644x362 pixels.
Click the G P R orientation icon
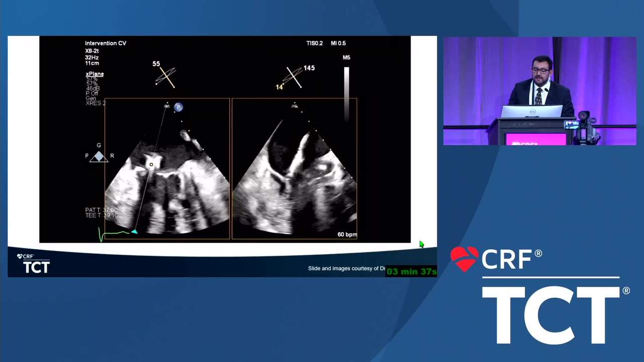click(99, 153)
